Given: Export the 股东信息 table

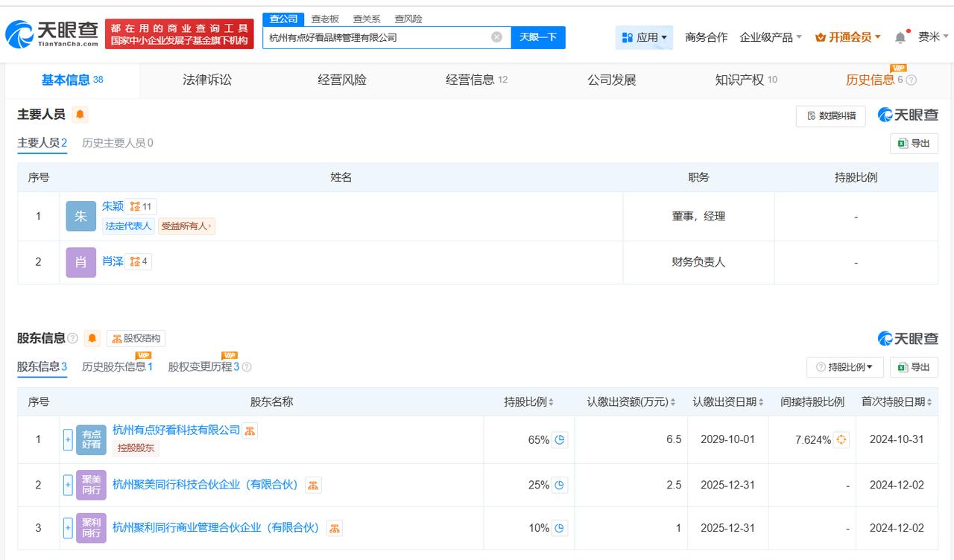Looking at the screenshot, I should coord(914,367).
